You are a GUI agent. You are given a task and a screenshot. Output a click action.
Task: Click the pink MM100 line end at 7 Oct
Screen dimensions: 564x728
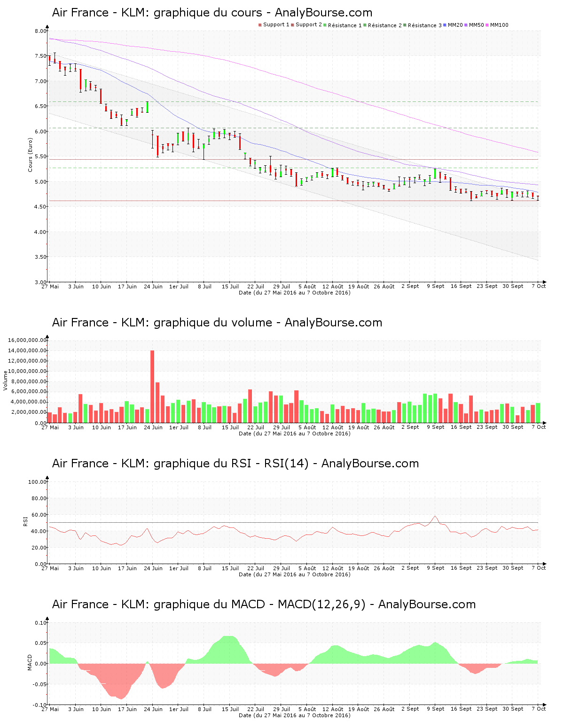(537, 152)
